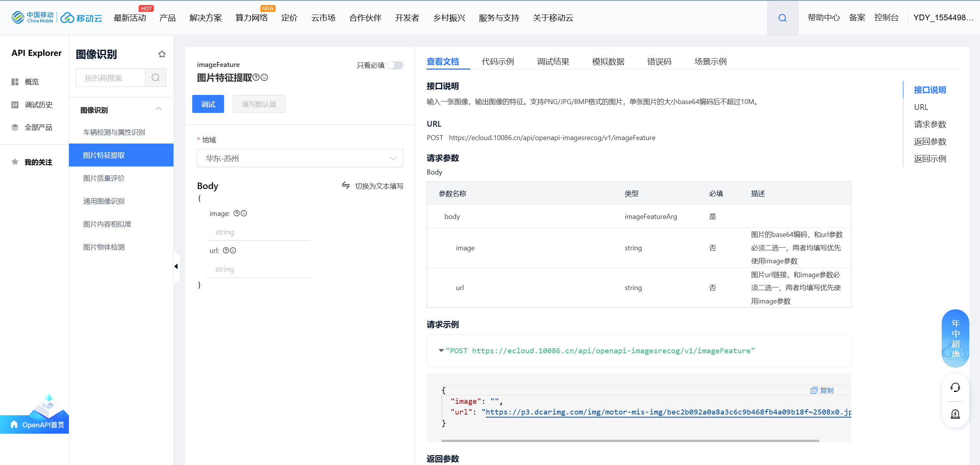
Task: Click the search button beside 按名称搜索
Action: [155, 78]
